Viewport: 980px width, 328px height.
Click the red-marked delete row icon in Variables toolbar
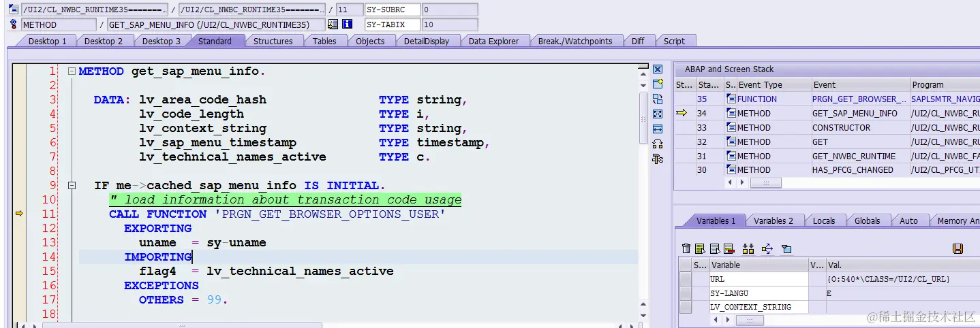click(729, 249)
